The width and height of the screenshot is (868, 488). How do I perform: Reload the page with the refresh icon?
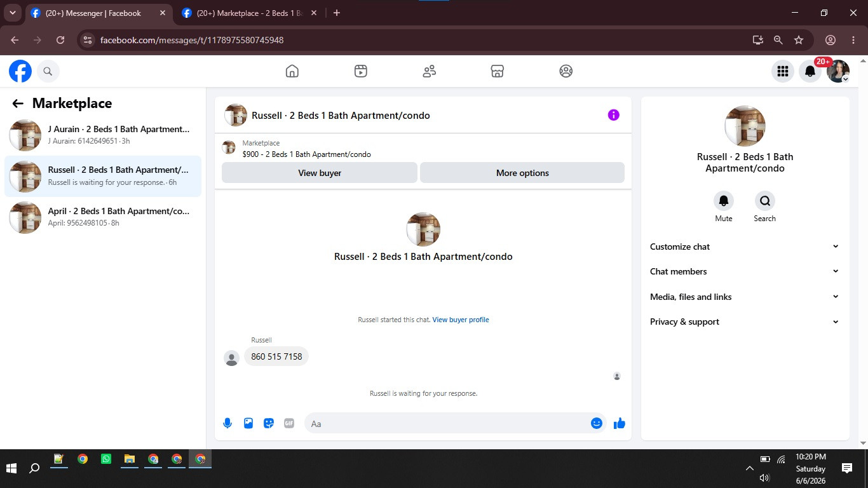(x=60, y=40)
